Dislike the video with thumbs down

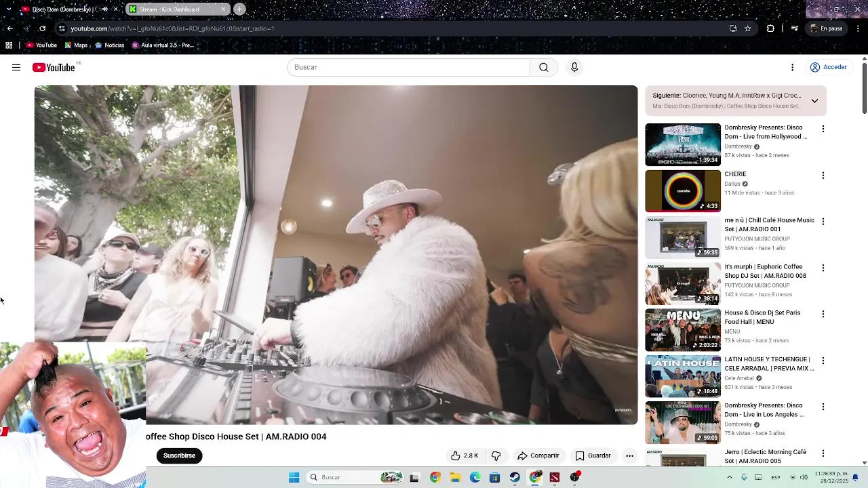coord(496,455)
